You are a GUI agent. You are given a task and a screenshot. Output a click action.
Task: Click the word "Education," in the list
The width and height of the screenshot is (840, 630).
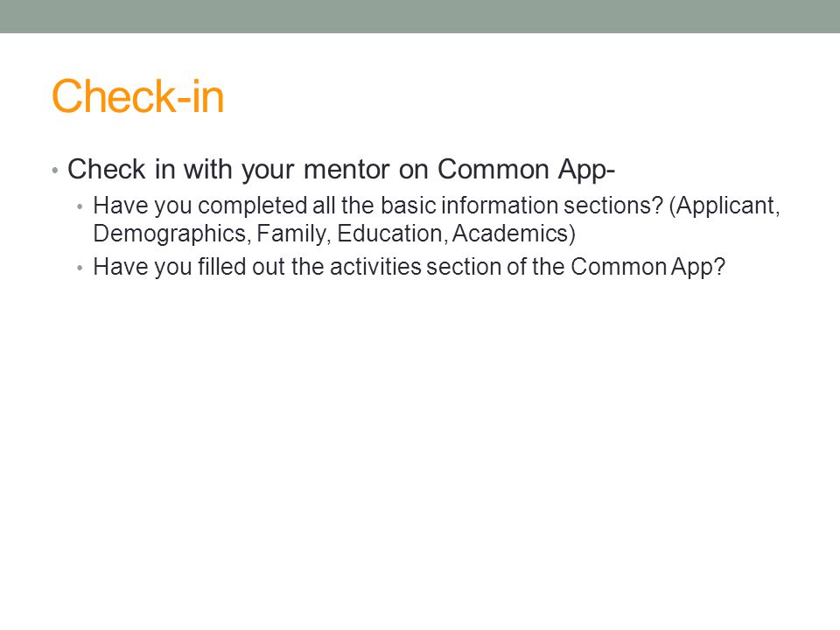(x=392, y=234)
